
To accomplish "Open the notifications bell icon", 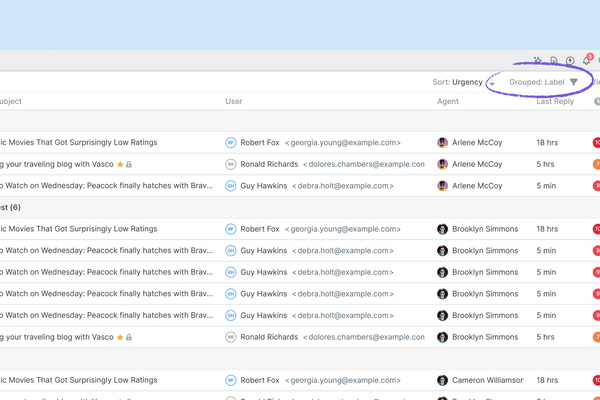I will [586, 61].
